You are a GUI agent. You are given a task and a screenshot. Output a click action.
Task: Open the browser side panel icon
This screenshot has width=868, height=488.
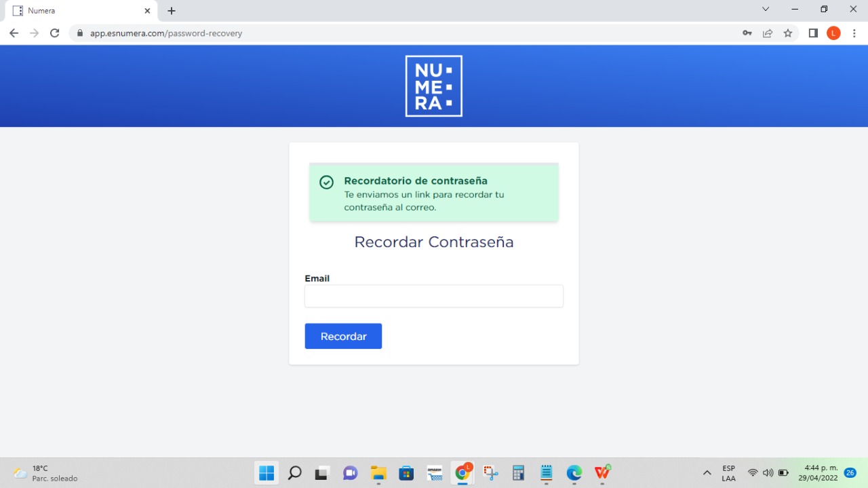click(x=813, y=33)
